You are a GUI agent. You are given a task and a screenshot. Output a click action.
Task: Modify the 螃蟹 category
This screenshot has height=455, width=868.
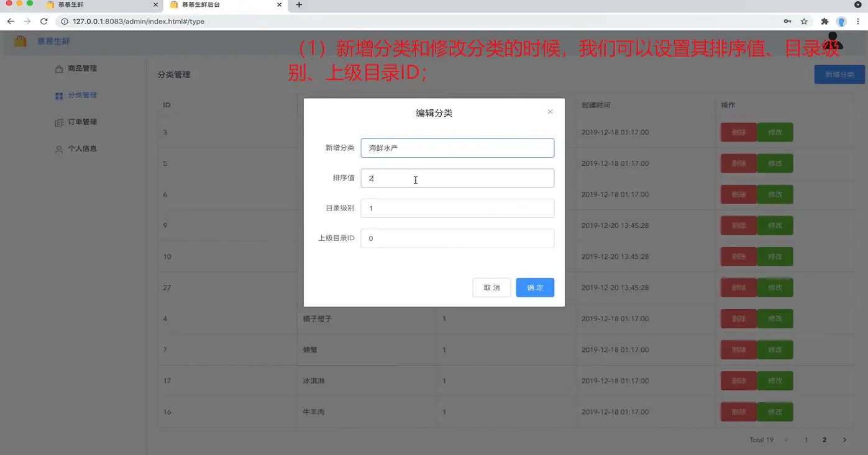pos(775,349)
